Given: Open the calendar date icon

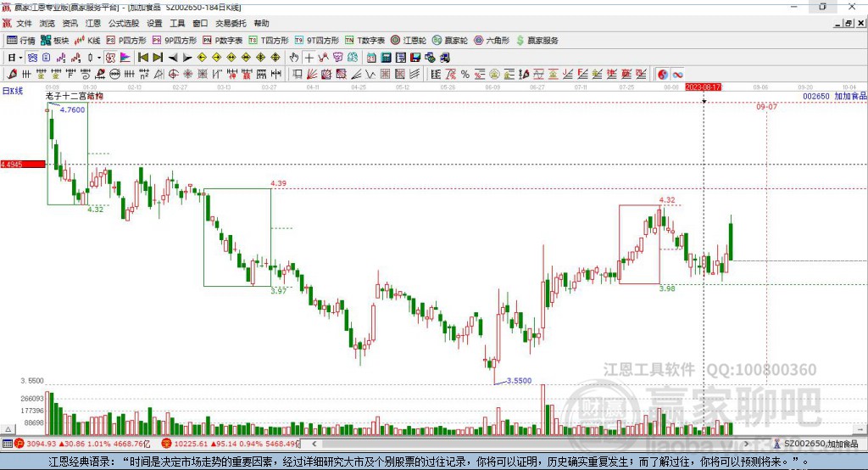Looking at the screenshot, I should [x=371, y=58].
